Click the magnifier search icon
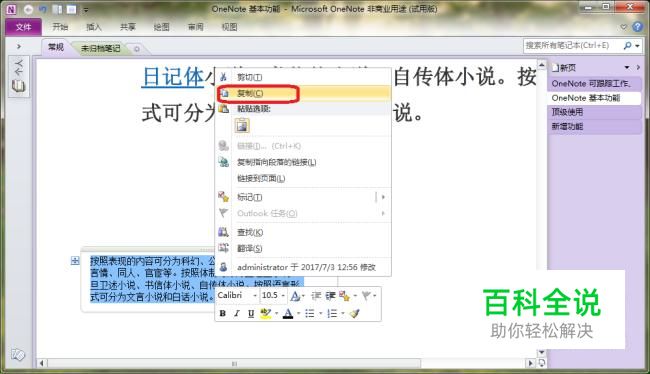Screen dimensions: 650x374 coord(628,46)
